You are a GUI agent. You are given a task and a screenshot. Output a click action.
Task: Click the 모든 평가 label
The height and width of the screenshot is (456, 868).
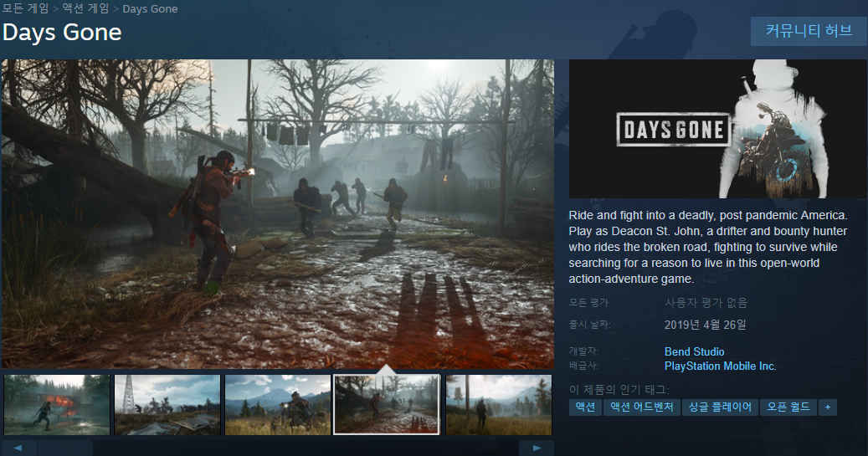tap(588, 303)
